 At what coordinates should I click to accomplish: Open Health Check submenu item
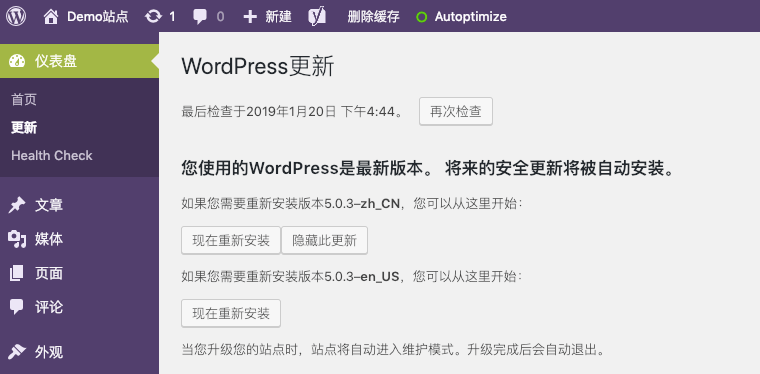pos(52,156)
